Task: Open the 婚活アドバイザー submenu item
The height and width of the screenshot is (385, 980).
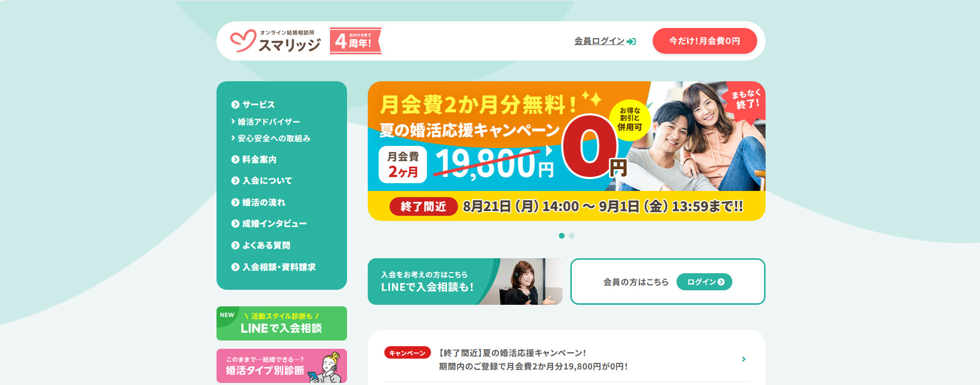Action: click(x=265, y=122)
